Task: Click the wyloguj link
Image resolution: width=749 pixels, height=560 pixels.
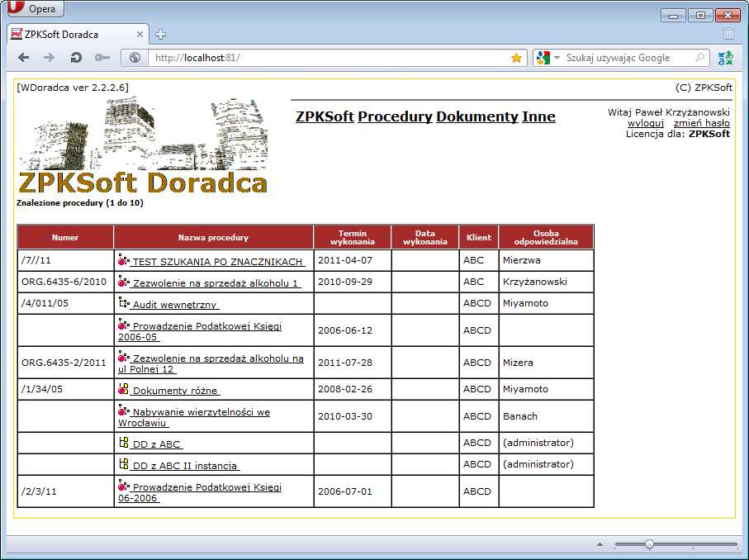Action: [x=645, y=123]
